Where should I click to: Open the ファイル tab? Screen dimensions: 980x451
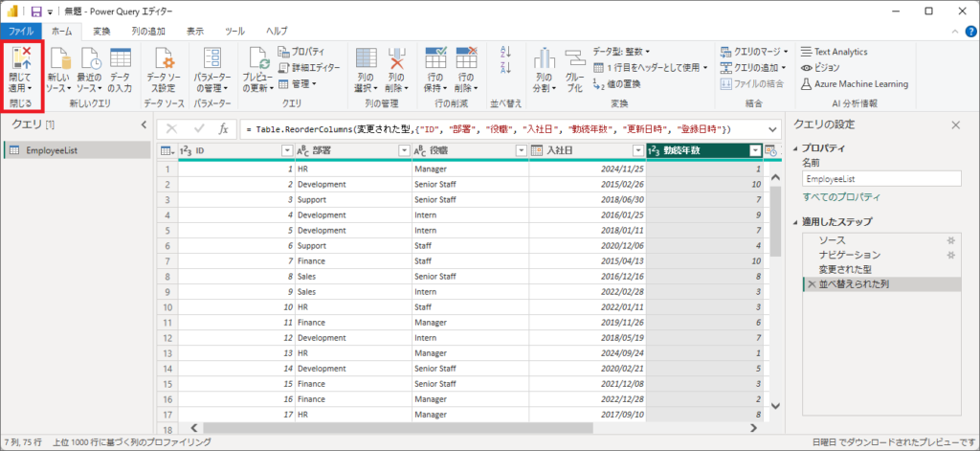[x=21, y=31]
